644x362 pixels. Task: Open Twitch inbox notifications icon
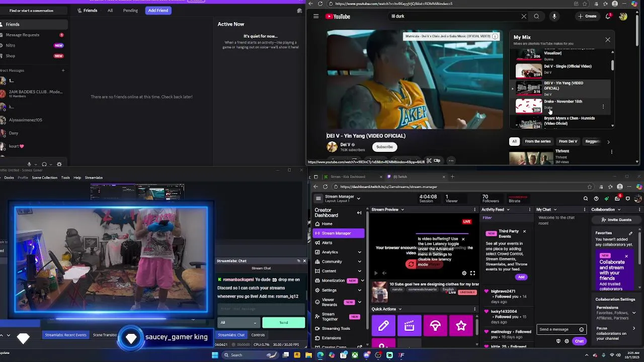tap(617, 199)
